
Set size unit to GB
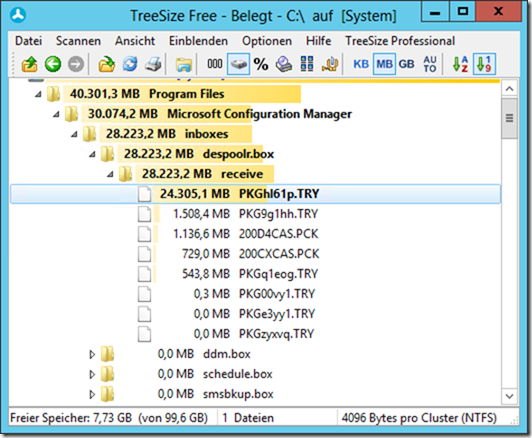tap(406, 64)
